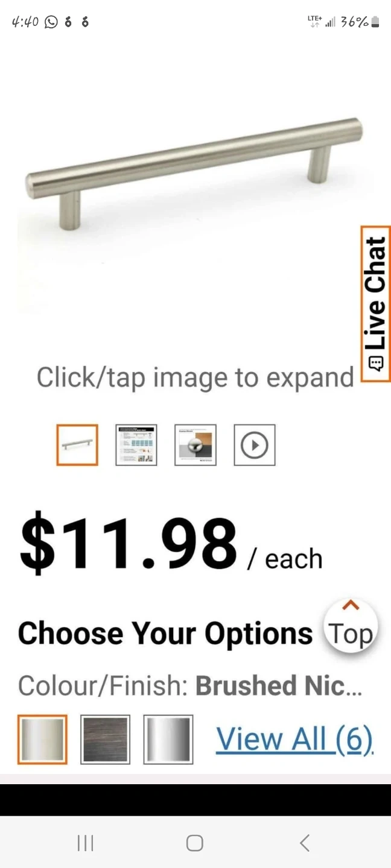Play the product video thumbnail
Screen dimensions: 391x868
pyautogui.click(x=255, y=445)
